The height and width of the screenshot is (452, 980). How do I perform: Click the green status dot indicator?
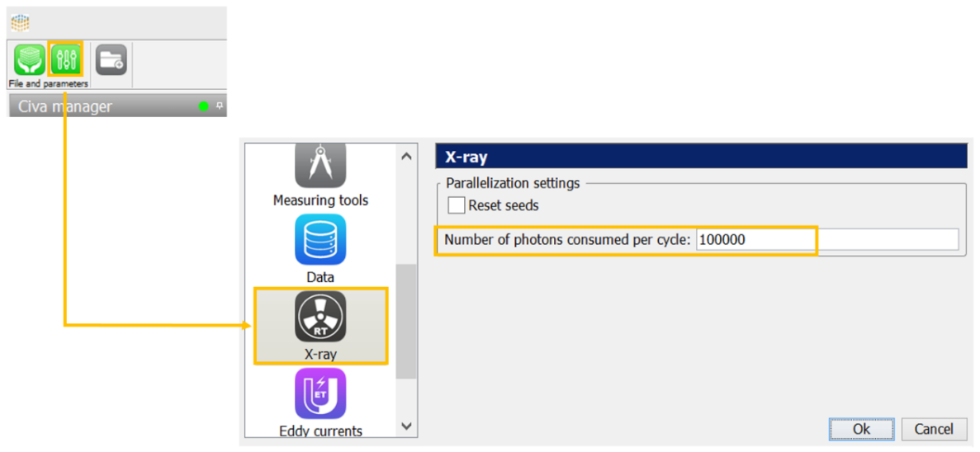coord(204,106)
